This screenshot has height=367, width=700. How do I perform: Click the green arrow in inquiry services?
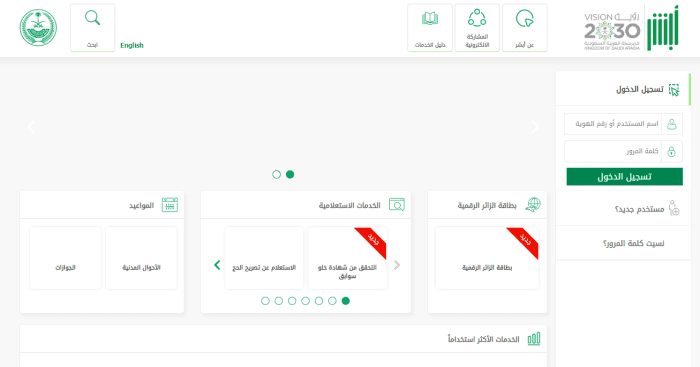point(217,265)
